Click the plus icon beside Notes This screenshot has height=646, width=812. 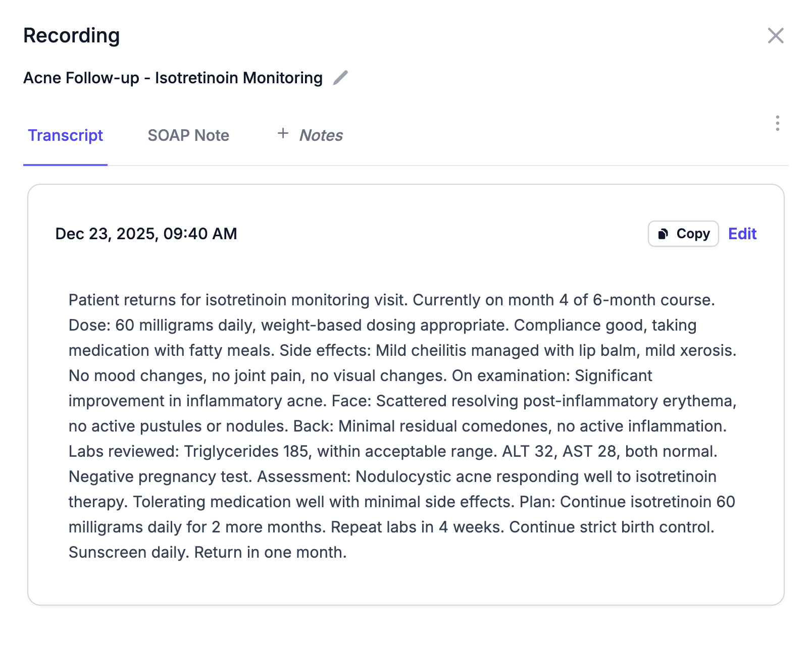[x=283, y=134]
